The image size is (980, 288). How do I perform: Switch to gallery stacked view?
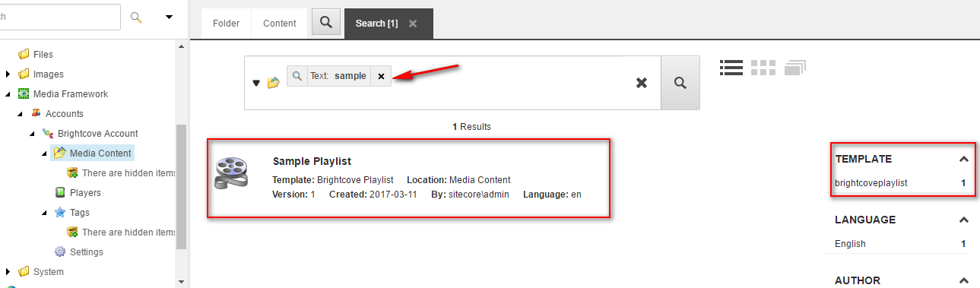794,68
